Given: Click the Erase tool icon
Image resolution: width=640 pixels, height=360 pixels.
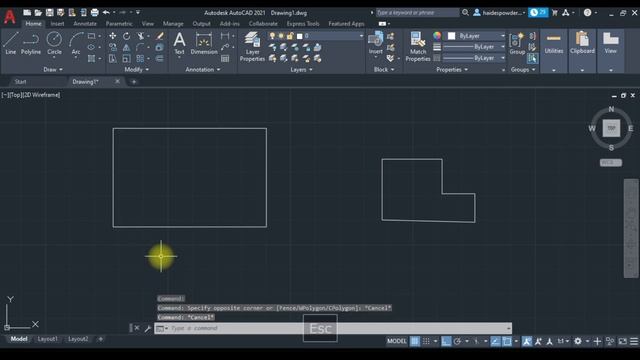Looking at the screenshot, I should (160, 36).
